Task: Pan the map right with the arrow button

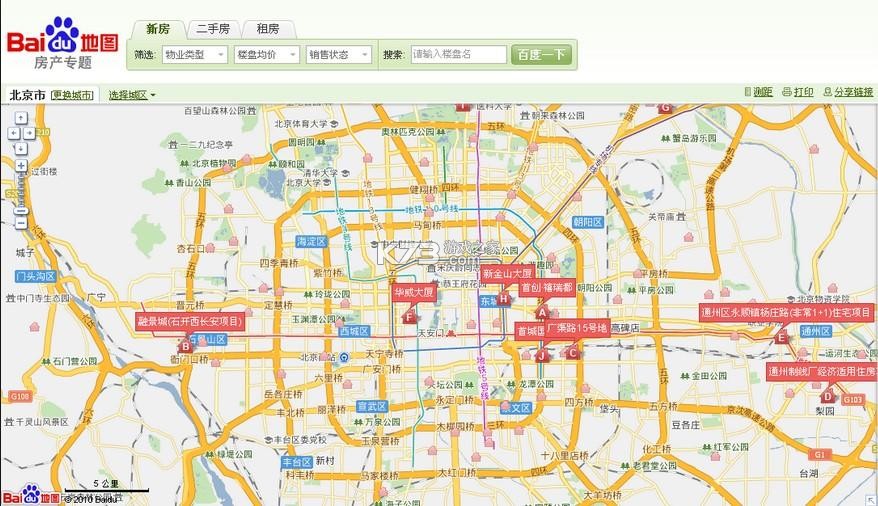Action: pos(29,133)
